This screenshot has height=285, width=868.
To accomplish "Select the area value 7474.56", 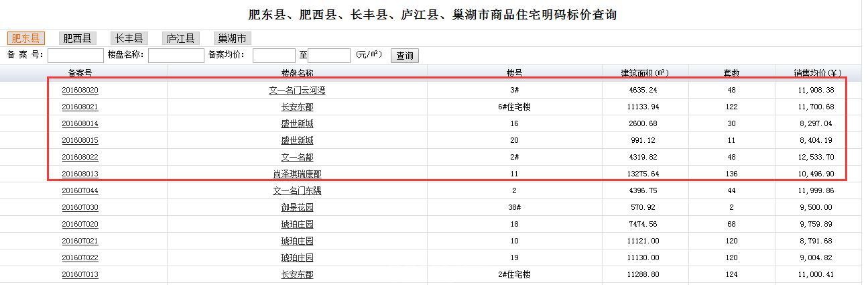I will coord(643,225).
